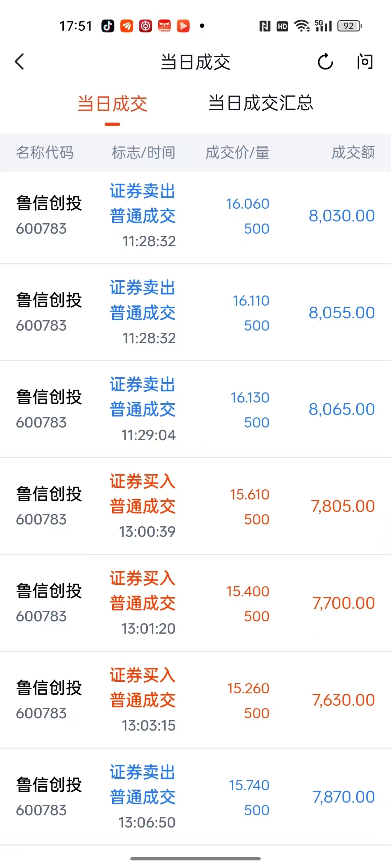Refresh the trade list
This screenshot has width=391, height=868.
click(325, 61)
